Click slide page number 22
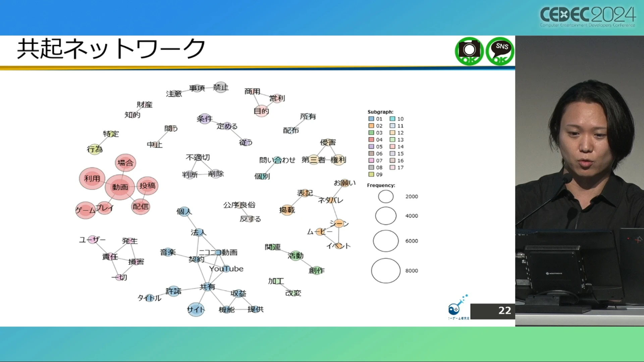 504,311
